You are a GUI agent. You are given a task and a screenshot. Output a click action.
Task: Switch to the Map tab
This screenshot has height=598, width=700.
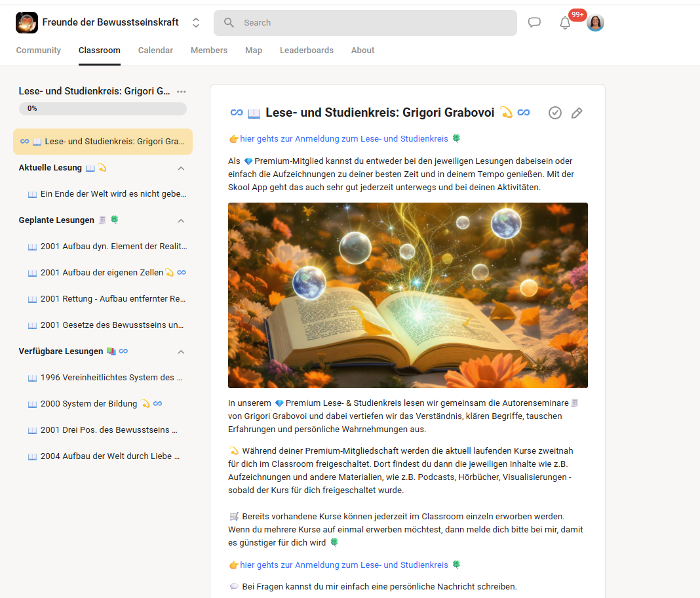(x=254, y=50)
